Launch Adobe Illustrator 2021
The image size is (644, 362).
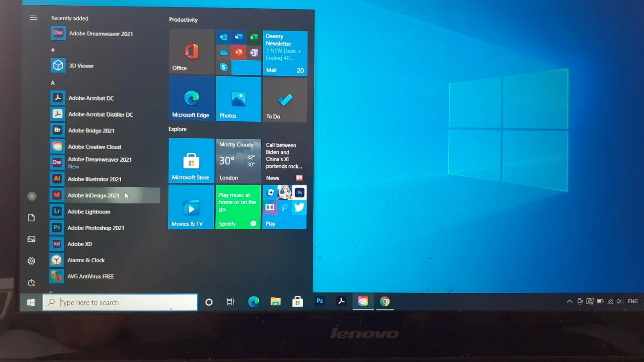[105, 179]
